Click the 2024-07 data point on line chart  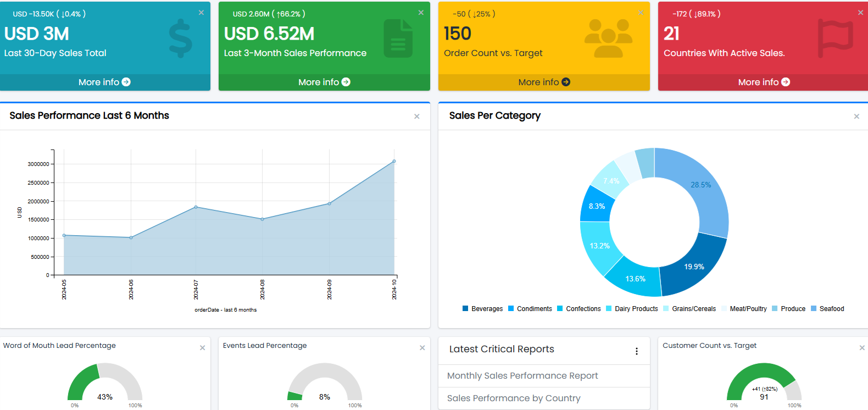tap(196, 207)
